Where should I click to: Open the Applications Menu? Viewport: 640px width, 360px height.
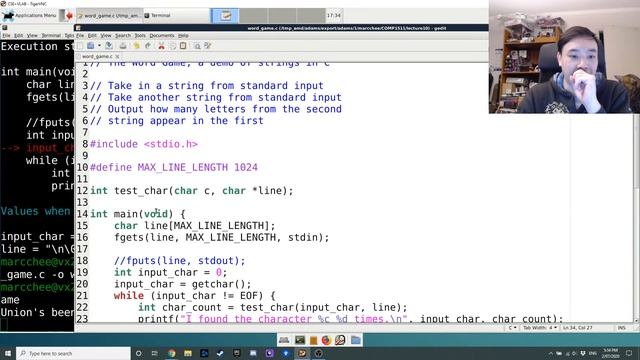[x=29, y=16]
